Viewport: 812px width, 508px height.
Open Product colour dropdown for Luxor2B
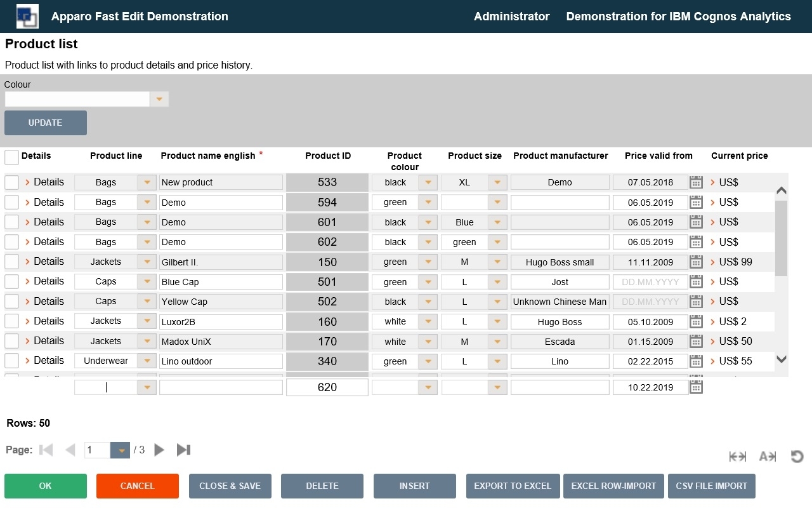coord(428,321)
